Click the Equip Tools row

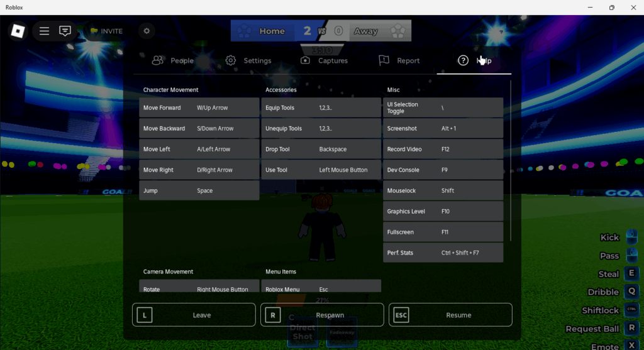click(x=321, y=107)
